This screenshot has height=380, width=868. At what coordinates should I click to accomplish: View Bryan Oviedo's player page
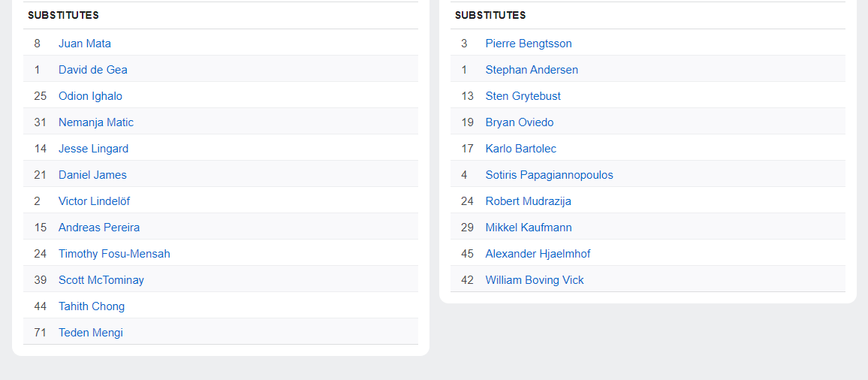click(520, 122)
